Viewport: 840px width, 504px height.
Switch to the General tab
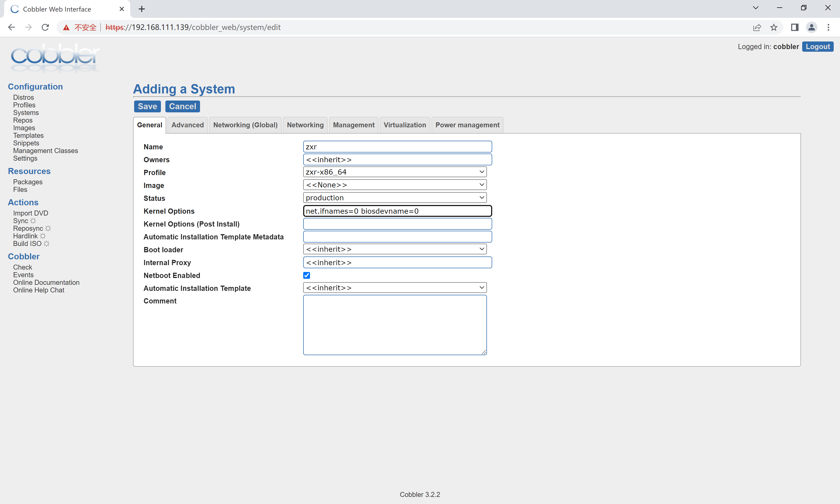tap(149, 125)
